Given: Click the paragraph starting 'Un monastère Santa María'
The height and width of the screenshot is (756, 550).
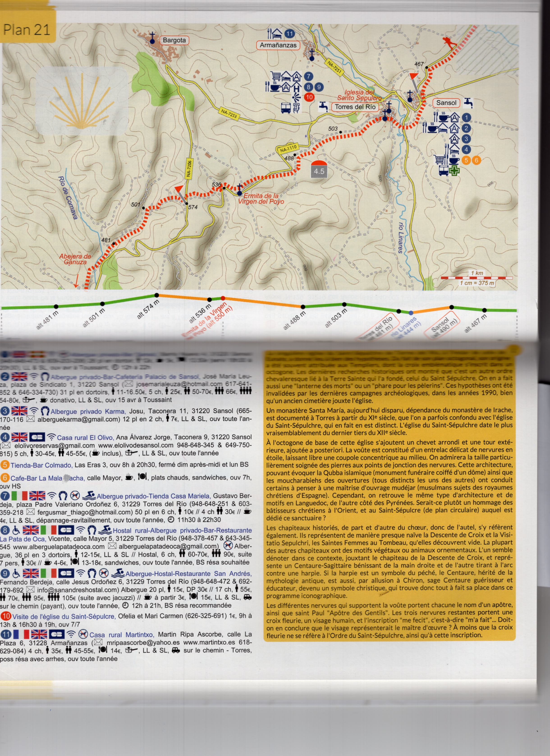Looking at the screenshot, I should click(389, 421).
